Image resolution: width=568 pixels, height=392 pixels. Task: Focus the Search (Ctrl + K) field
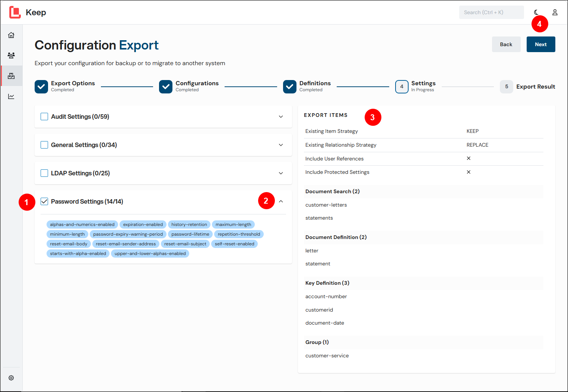pos(492,12)
